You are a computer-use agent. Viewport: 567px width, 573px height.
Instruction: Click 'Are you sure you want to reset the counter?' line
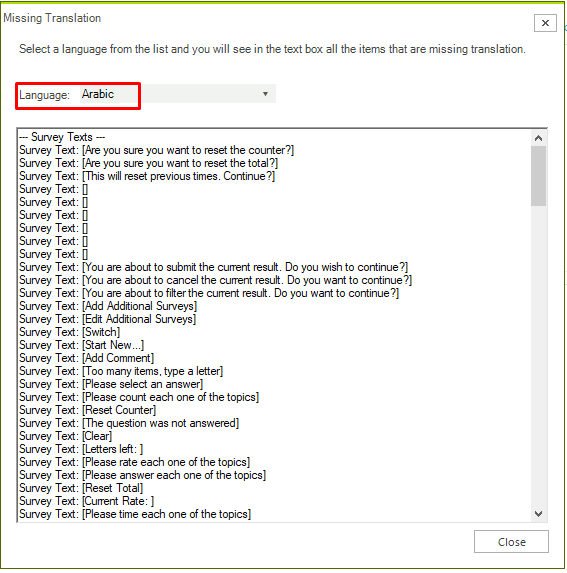coord(156,150)
